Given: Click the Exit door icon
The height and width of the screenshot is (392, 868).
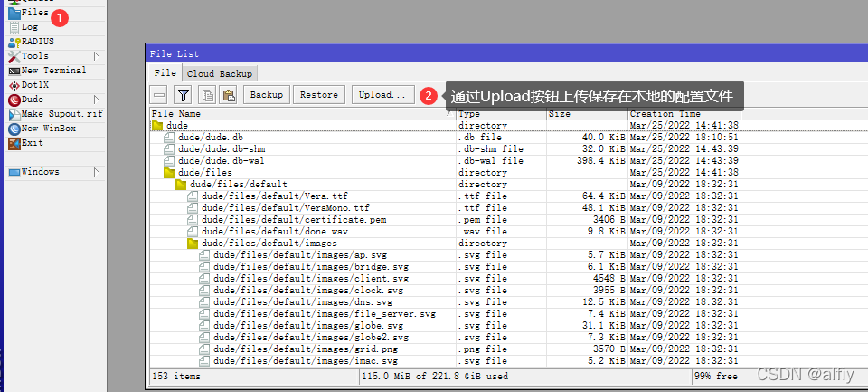Looking at the screenshot, I should click(14, 143).
